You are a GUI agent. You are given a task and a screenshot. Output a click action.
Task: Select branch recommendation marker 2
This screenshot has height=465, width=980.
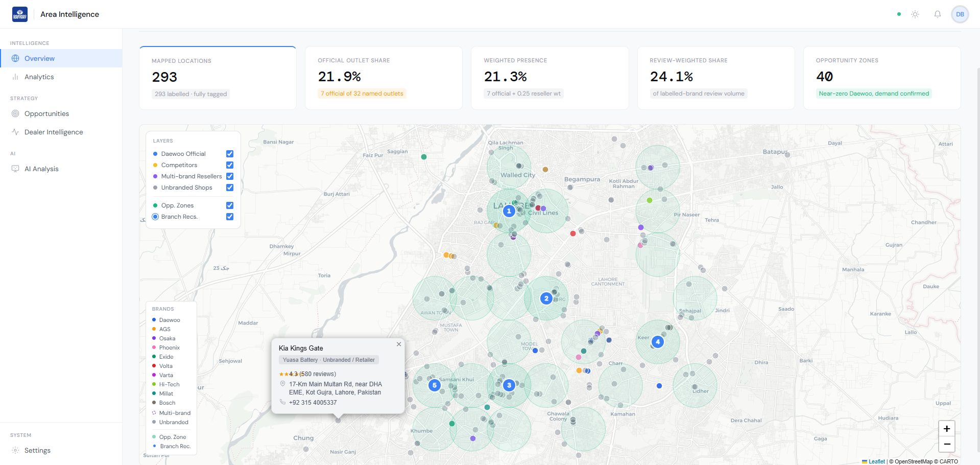546,298
